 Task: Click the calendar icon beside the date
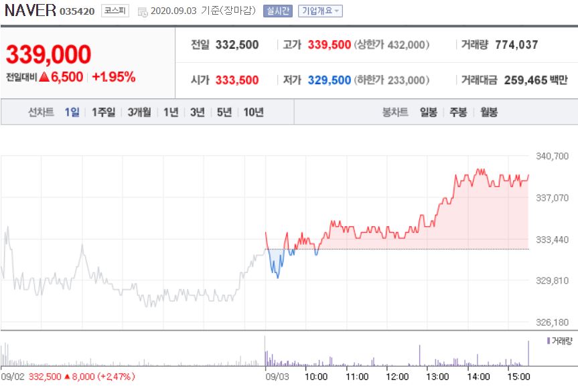pos(143,12)
